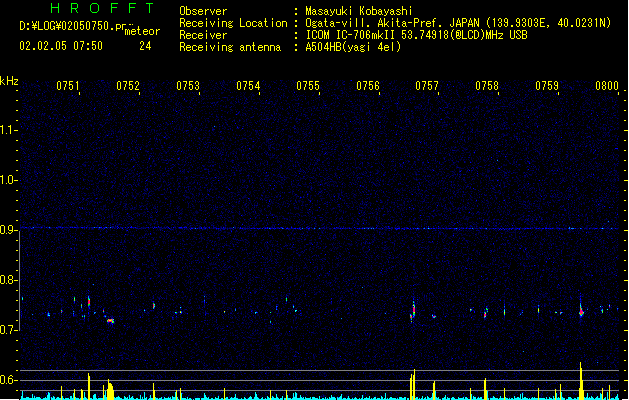Image resolution: width=629 pixels, height=400 pixels.
Task: Click the A504HB(yagi 4el) antenna text
Action: (353, 47)
